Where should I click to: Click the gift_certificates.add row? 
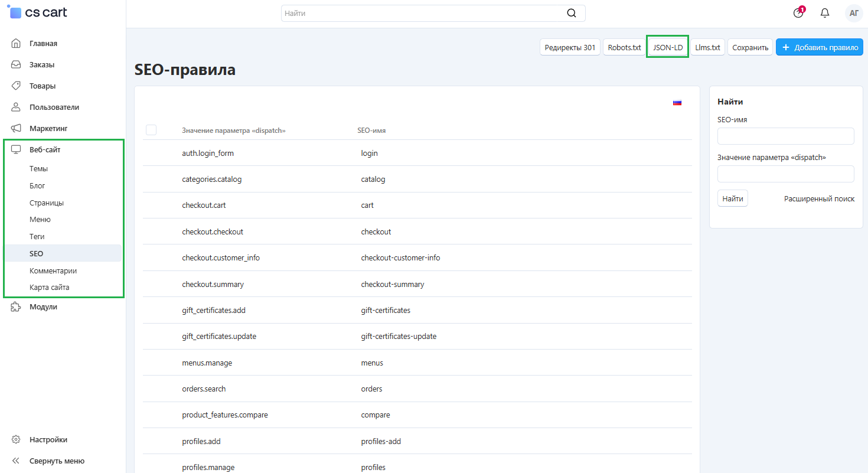tap(419, 310)
